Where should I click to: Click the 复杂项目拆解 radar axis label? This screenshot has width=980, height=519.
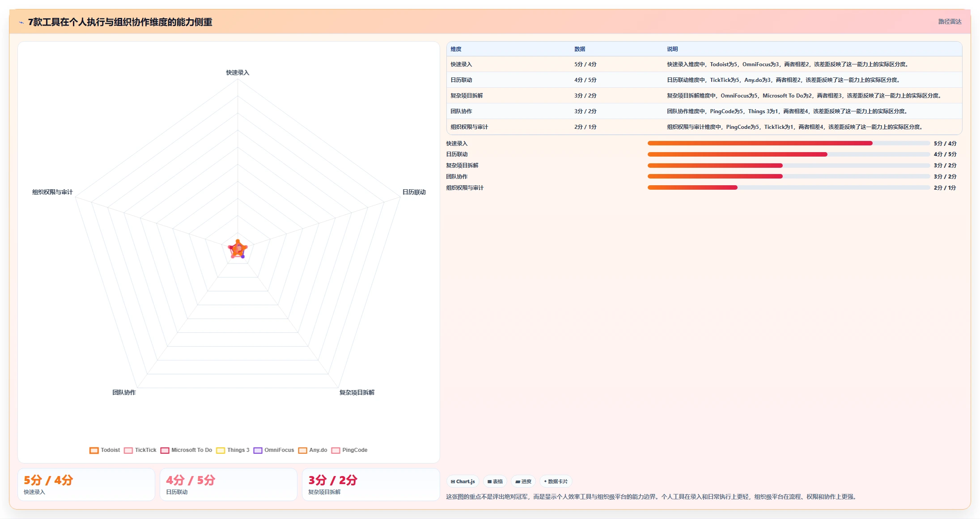(x=357, y=392)
